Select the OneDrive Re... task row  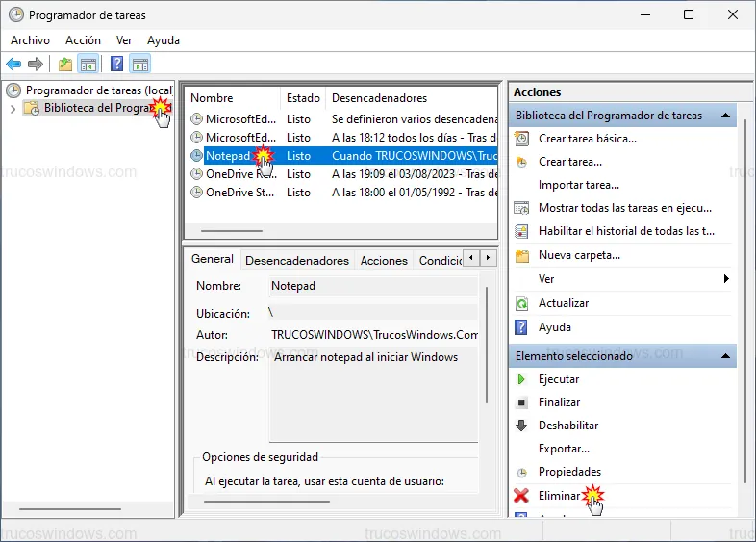(240, 174)
